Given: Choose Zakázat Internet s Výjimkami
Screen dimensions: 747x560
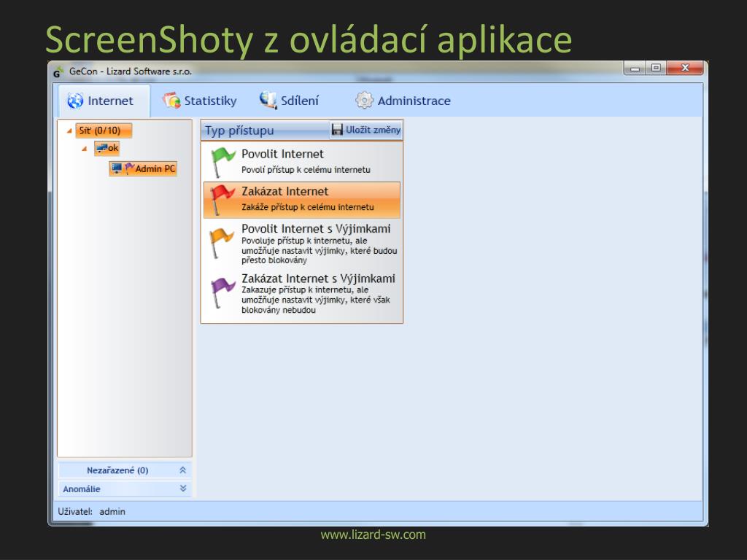Looking at the screenshot, I should coord(301,293).
